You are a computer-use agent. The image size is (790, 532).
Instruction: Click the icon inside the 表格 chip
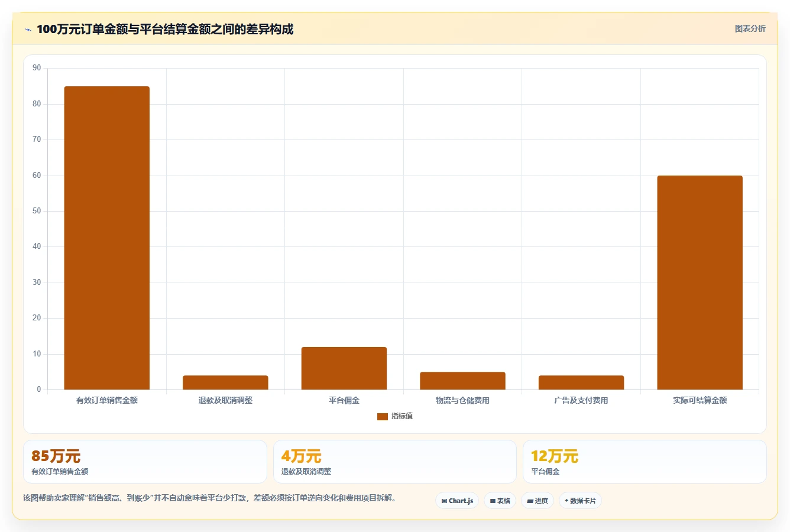pos(493,501)
